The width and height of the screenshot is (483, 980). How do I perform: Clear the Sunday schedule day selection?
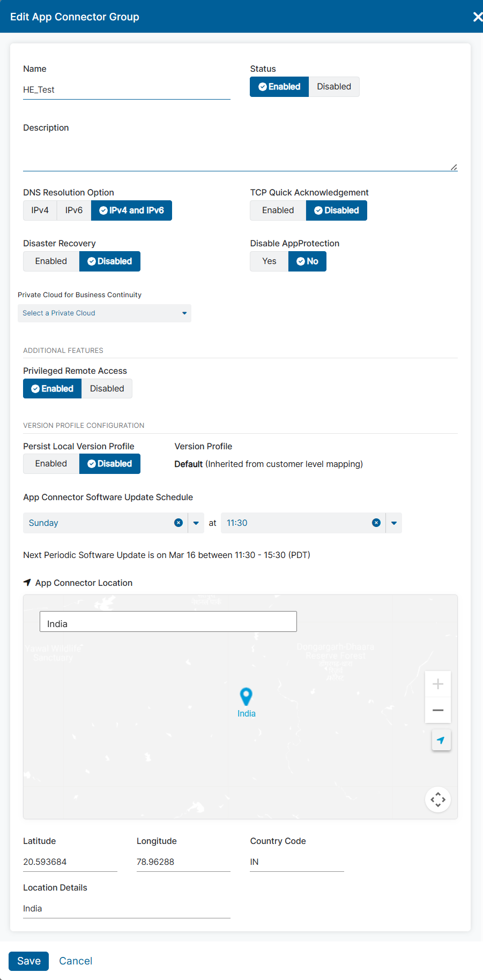coord(179,523)
